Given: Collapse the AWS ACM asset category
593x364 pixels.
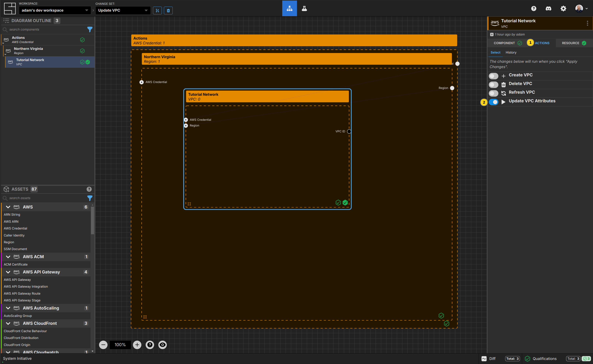Looking at the screenshot, I should pos(8,257).
